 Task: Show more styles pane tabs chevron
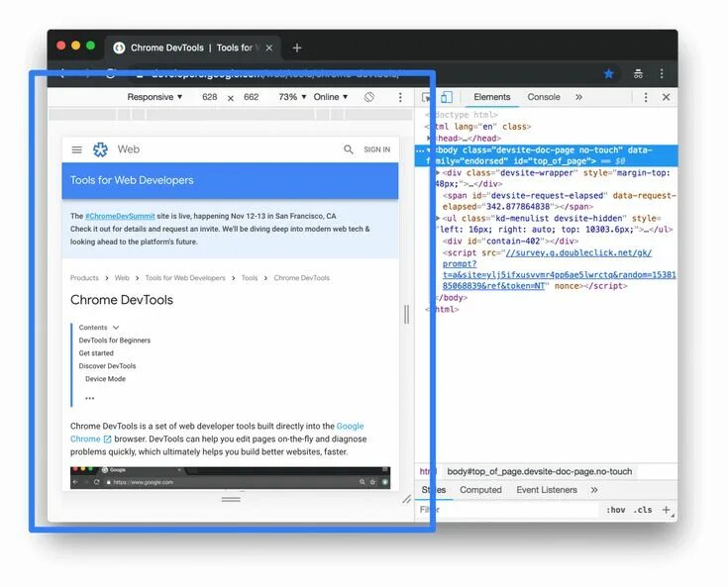(594, 490)
